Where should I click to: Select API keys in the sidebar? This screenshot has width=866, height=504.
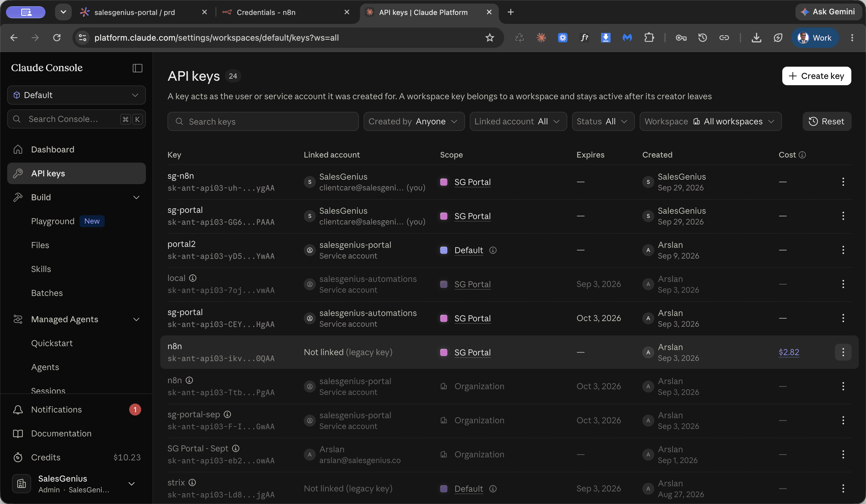point(76,173)
